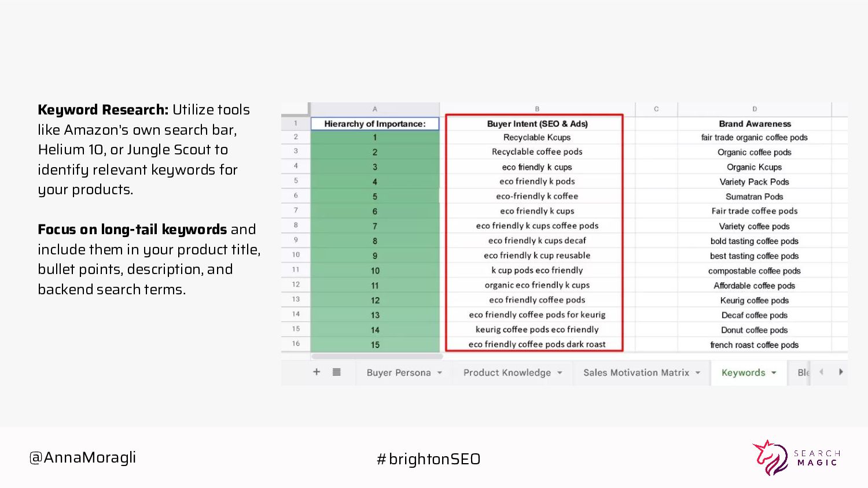Click the Hierarchy of Importance cell

(x=375, y=124)
